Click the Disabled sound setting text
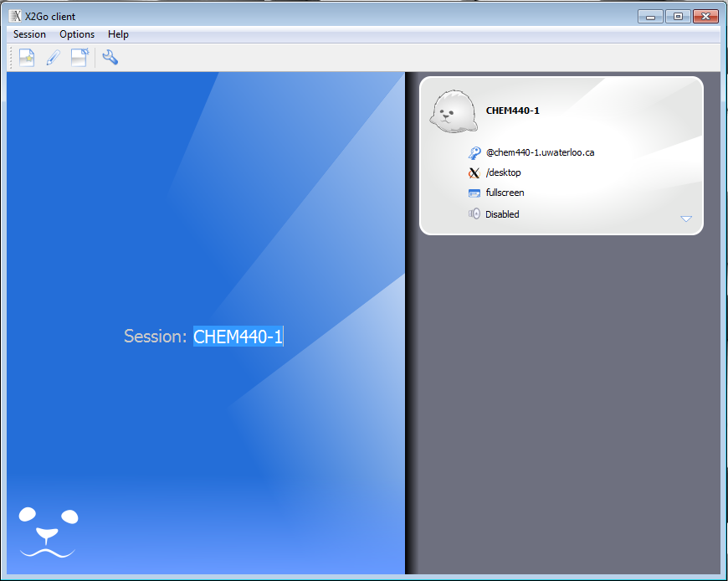This screenshot has height=581, width=728. (x=502, y=214)
